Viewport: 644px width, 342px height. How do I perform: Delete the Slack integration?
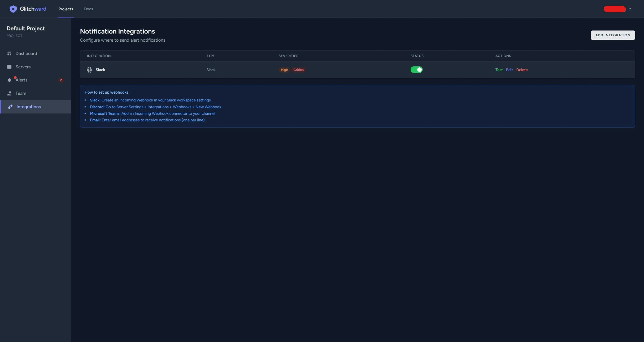click(x=522, y=70)
